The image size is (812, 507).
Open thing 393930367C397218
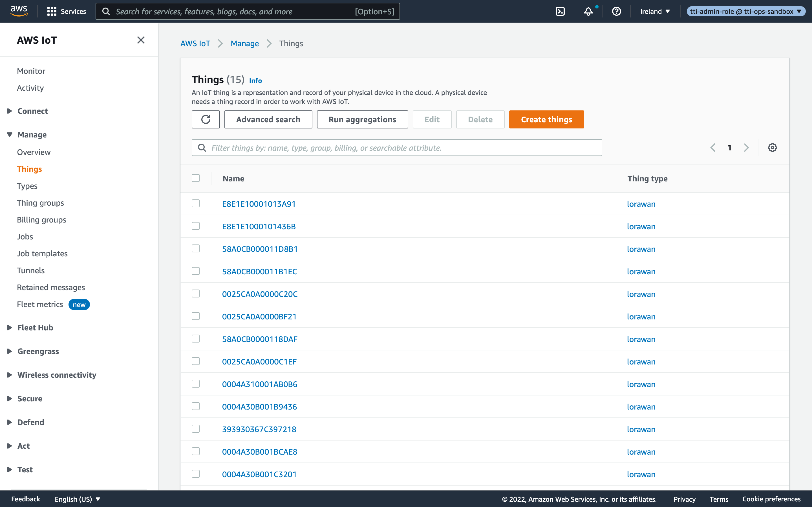(x=259, y=429)
